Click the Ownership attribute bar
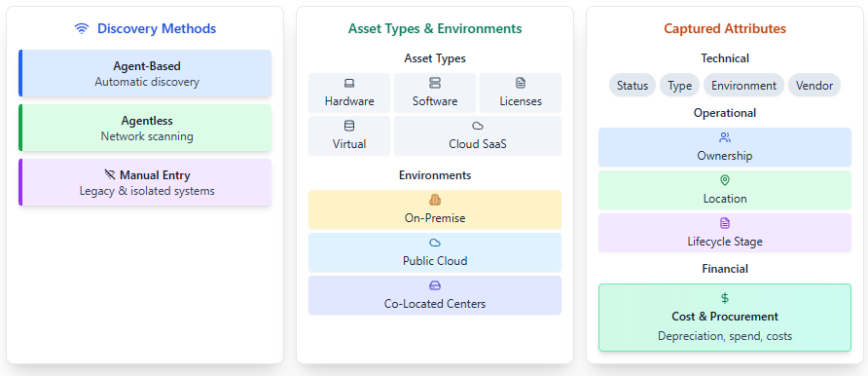 pos(725,147)
